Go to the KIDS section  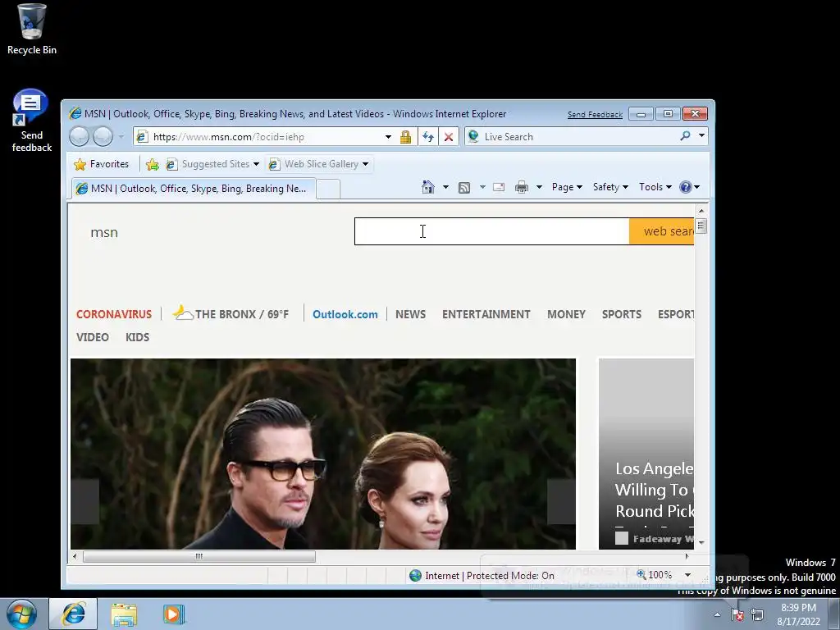pos(137,337)
